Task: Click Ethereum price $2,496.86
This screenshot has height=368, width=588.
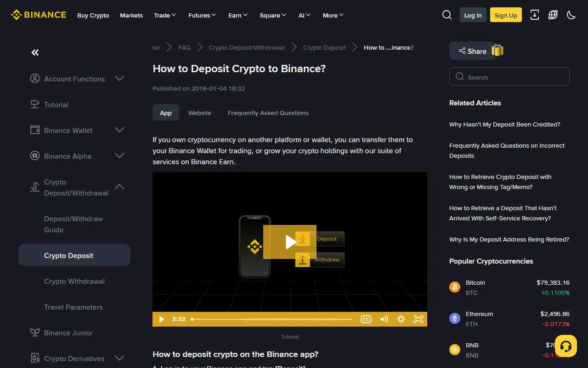Action: [555, 314]
